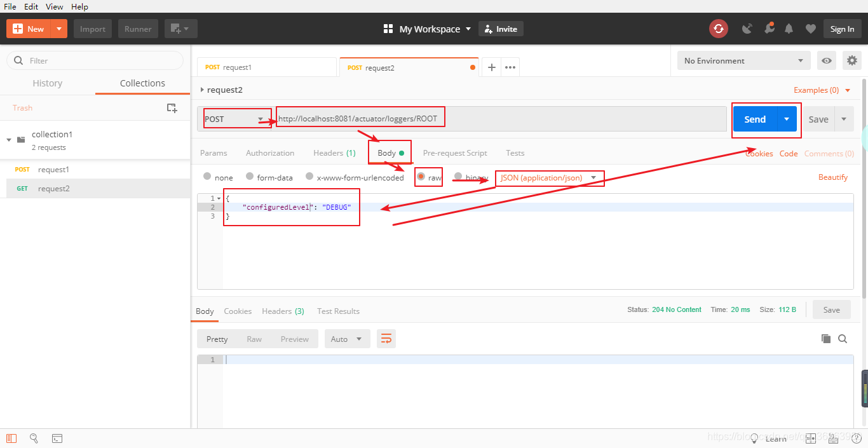Open find and replace icon in status bar
This screenshot has height=448, width=868.
34,438
